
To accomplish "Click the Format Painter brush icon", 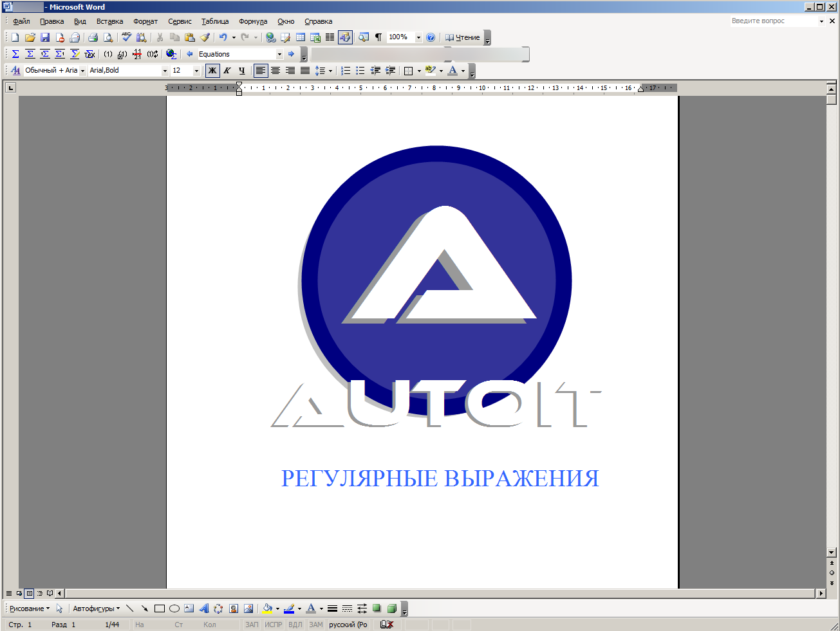I will 205,37.
